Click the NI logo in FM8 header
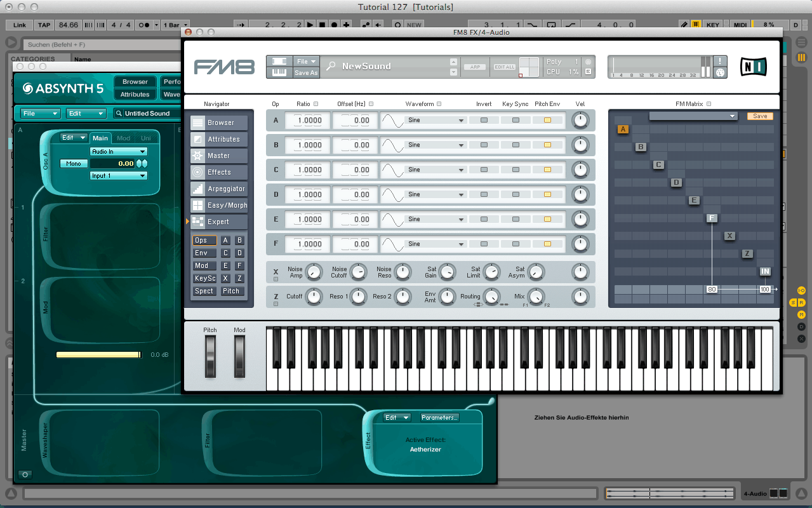 (x=754, y=67)
